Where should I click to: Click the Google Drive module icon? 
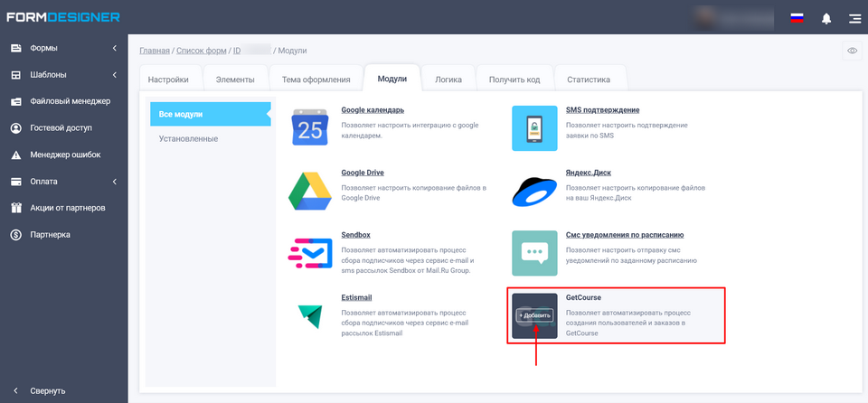[x=310, y=192]
